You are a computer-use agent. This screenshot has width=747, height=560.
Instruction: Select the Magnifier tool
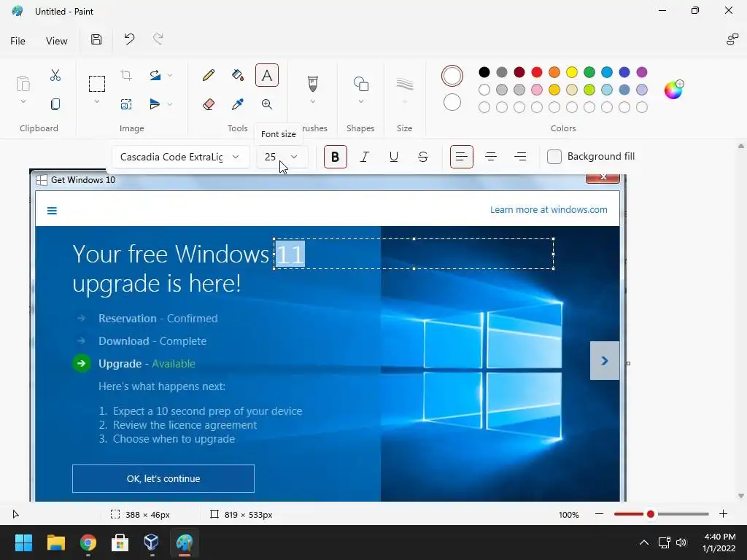point(267,104)
